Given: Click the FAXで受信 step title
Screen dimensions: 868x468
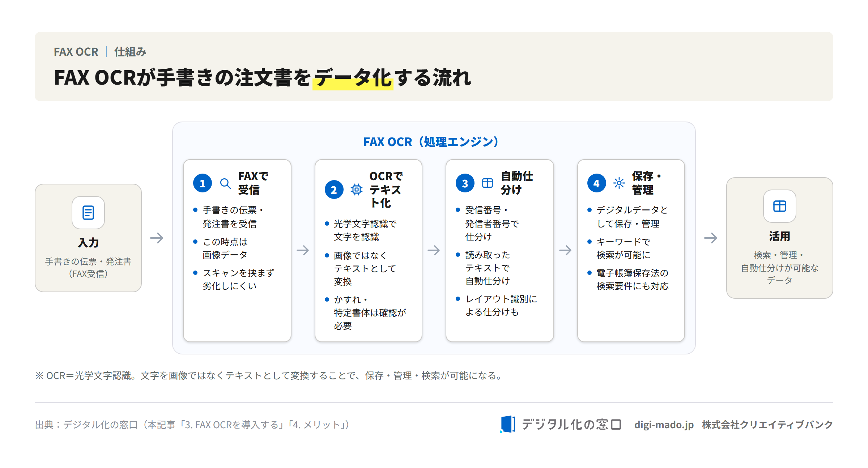Looking at the screenshot, I should 253,183.
